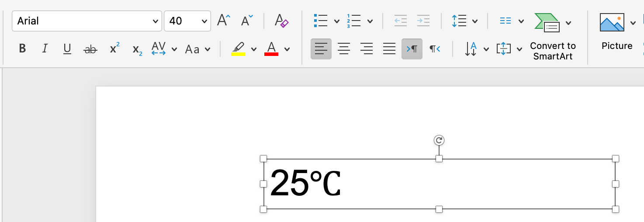This screenshot has height=222, width=644.
Task: Click the Decrease Indent icon
Action: pos(400,21)
